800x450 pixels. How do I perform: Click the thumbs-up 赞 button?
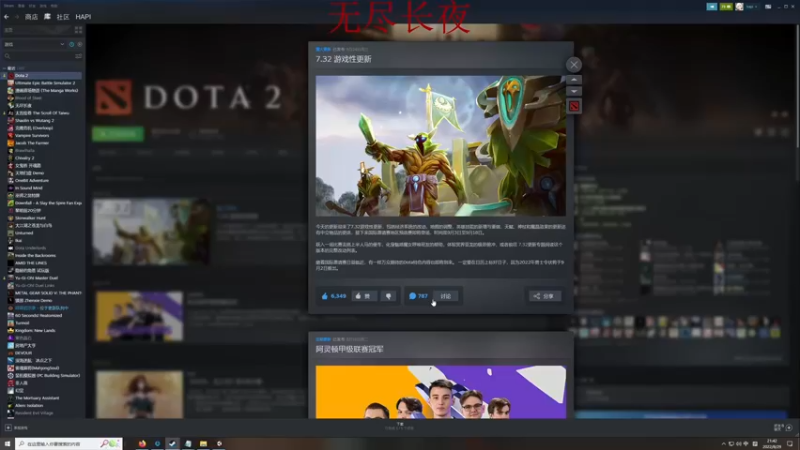(x=364, y=296)
